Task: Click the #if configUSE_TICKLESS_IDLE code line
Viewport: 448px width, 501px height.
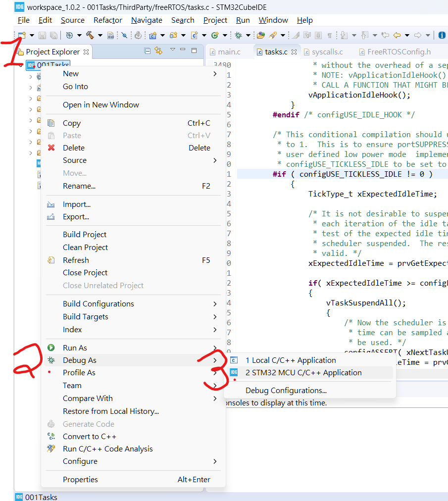Action: [352, 174]
